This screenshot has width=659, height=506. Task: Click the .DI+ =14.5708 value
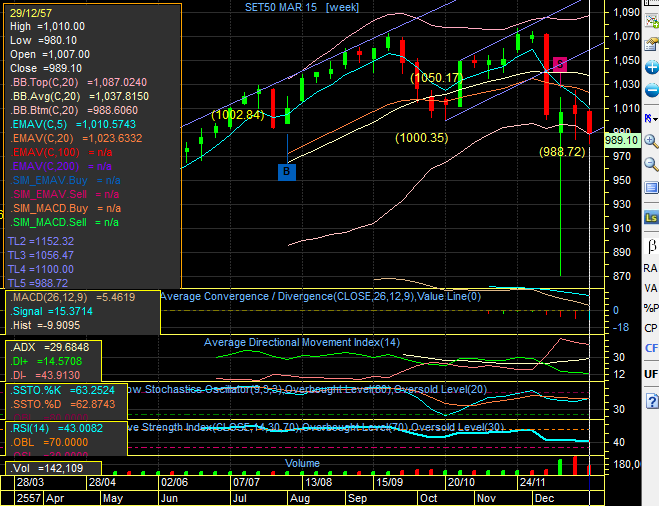pos(46,361)
